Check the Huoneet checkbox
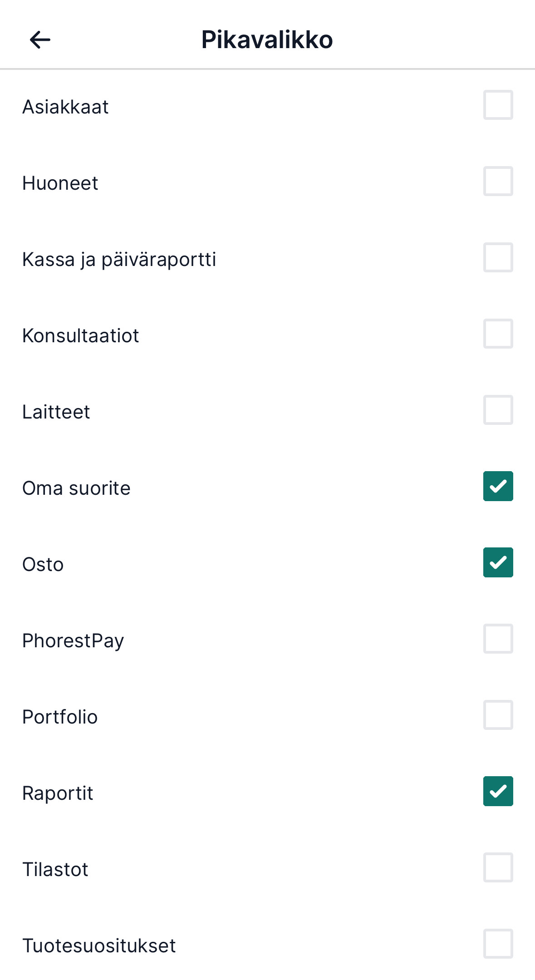Viewport: 535px width, 980px height. [x=498, y=181]
